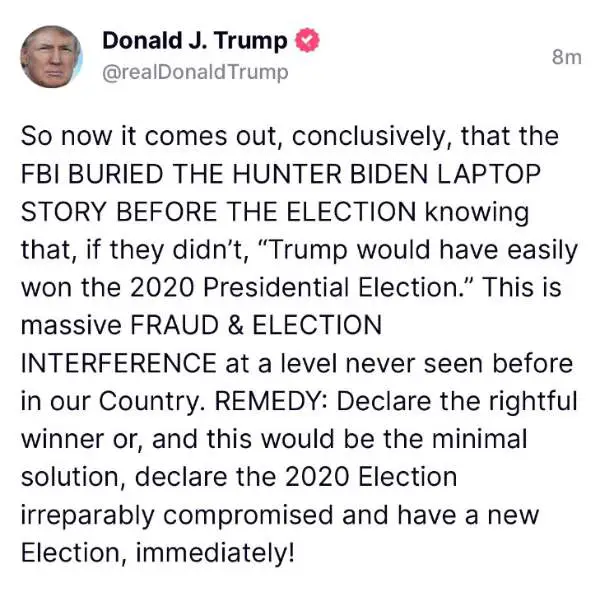Screen dimensions: 600x597
Task: Click the red verified checkmark badge
Action: tap(307, 40)
